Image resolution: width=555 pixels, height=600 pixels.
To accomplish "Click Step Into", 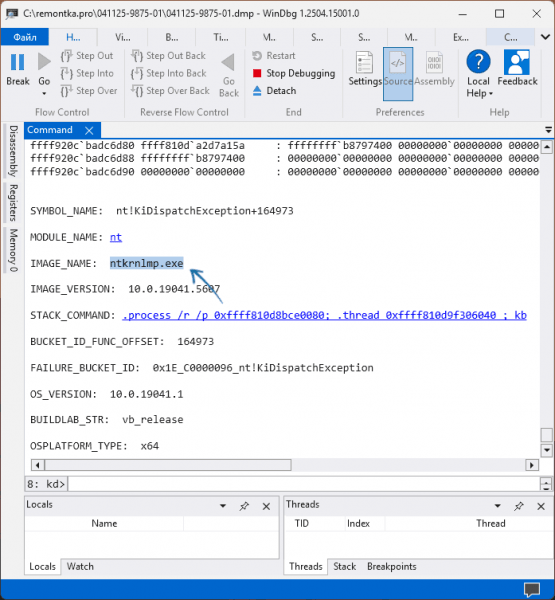I will pyautogui.click(x=87, y=73).
